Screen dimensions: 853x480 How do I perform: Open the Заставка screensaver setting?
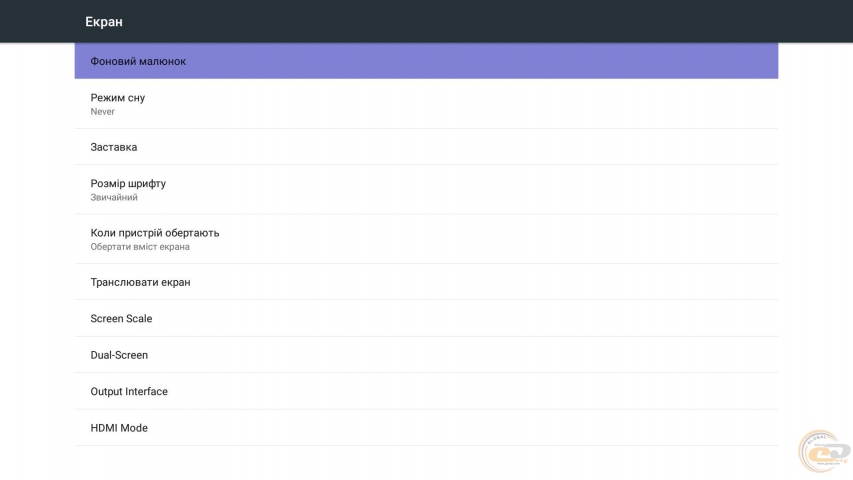114,147
